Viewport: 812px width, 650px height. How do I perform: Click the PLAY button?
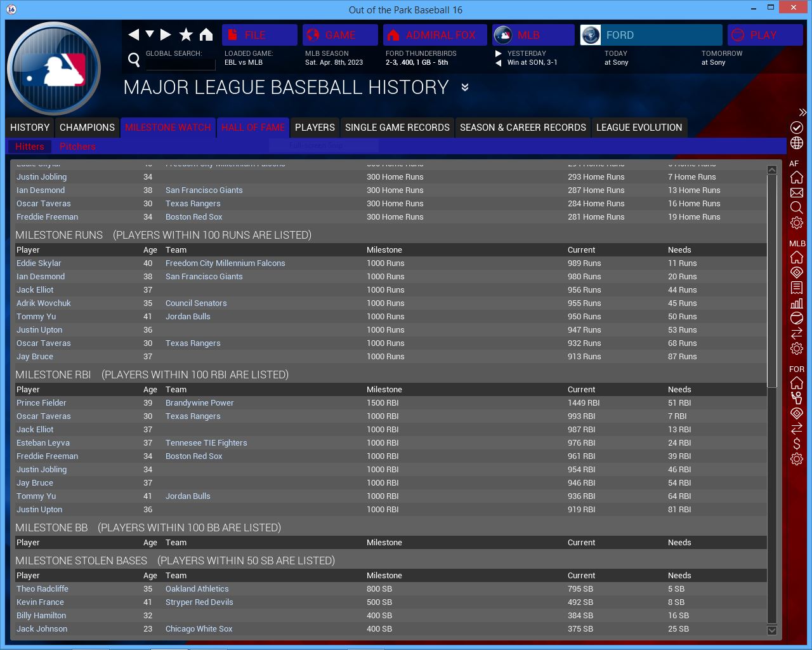764,35
